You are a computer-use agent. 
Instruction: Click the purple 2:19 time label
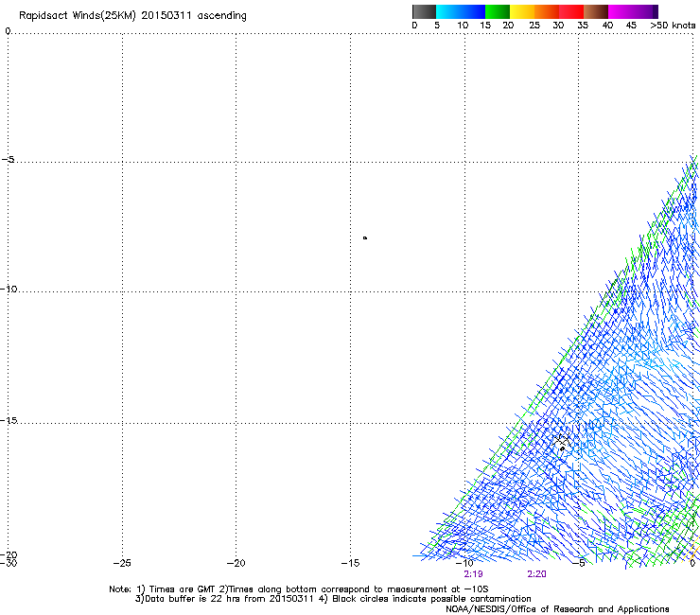point(473,574)
